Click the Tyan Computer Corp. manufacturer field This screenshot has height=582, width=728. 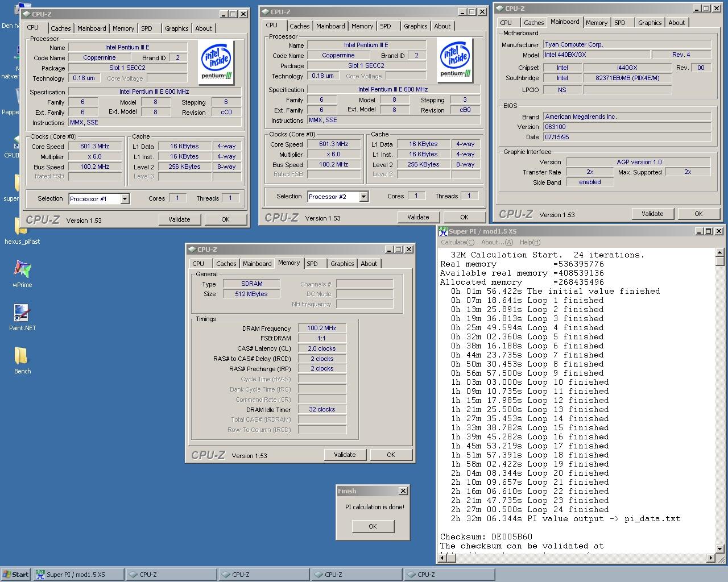coord(627,44)
